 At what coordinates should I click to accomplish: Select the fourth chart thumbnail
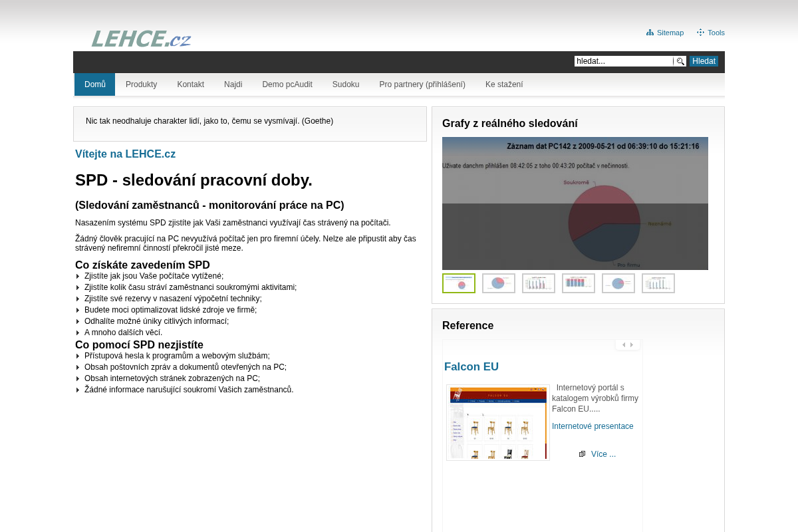(579, 283)
